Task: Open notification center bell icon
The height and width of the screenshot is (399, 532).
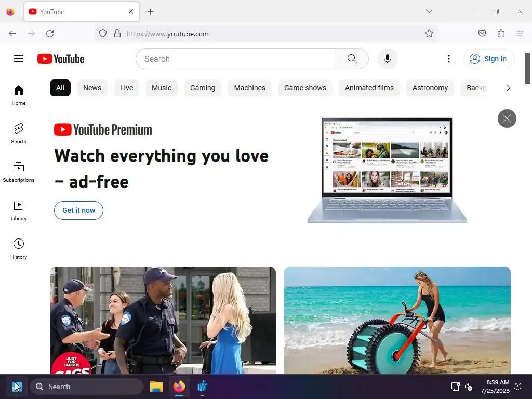Action: [x=518, y=387]
